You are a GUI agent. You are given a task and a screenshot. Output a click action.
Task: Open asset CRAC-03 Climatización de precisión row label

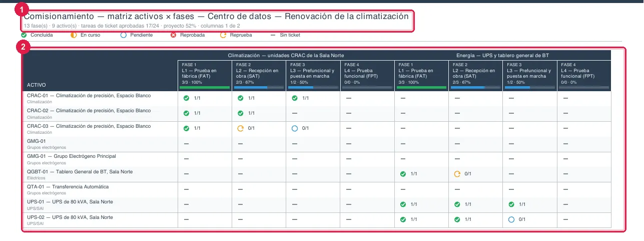tap(89, 126)
